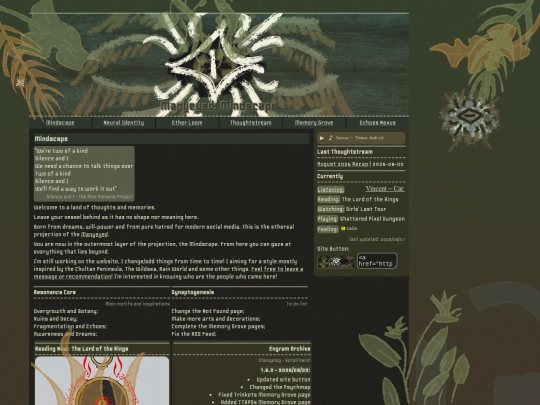Click the small white sigil on left fern
The width and height of the screenshot is (540, 405).
coord(20,82)
